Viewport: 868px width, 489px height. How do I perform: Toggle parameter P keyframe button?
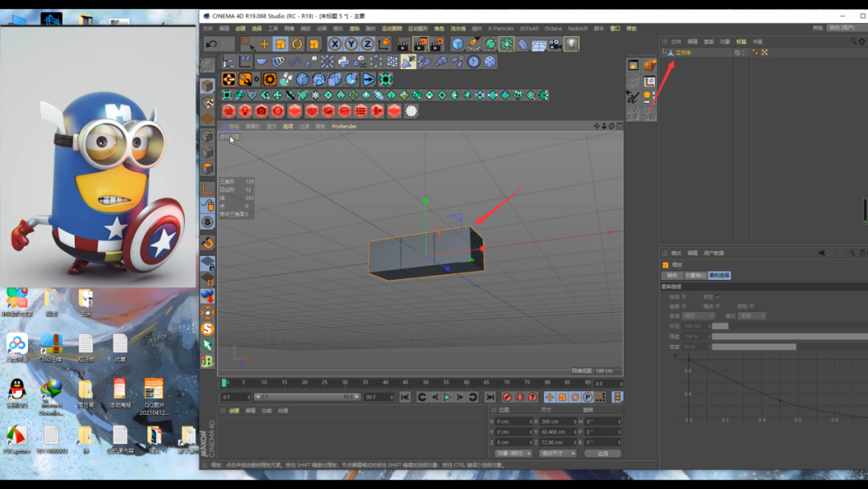coord(588,397)
